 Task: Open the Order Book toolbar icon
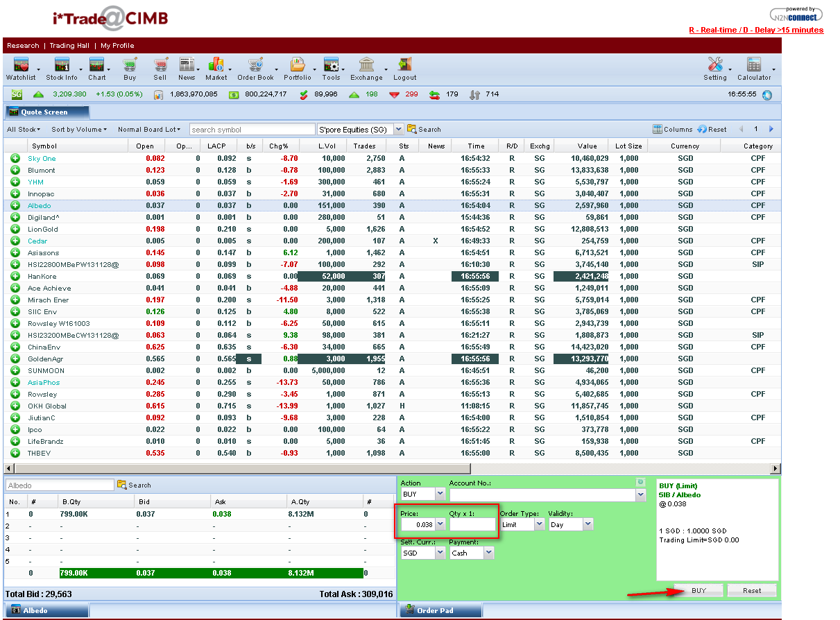pos(255,65)
